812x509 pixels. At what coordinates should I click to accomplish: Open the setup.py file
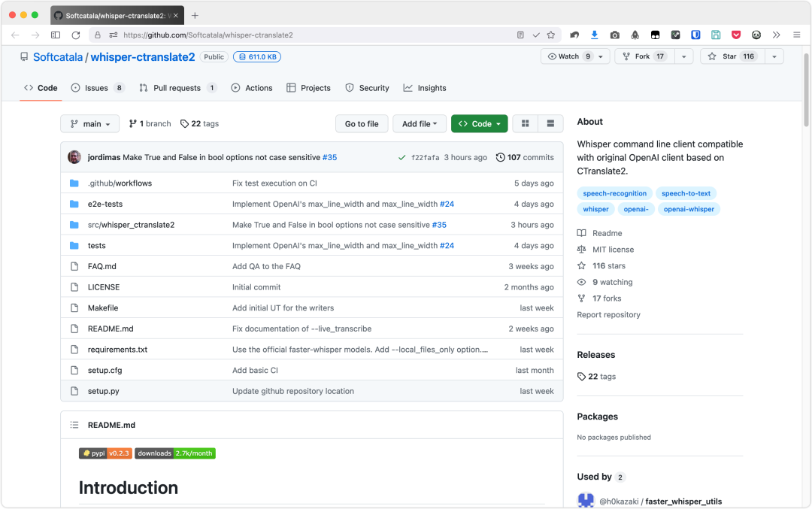click(x=103, y=392)
